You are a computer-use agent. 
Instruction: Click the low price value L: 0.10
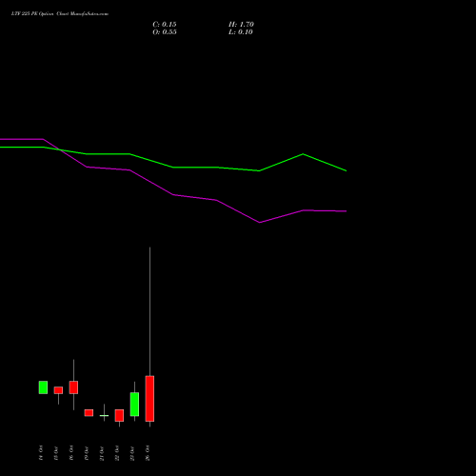point(241,32)
